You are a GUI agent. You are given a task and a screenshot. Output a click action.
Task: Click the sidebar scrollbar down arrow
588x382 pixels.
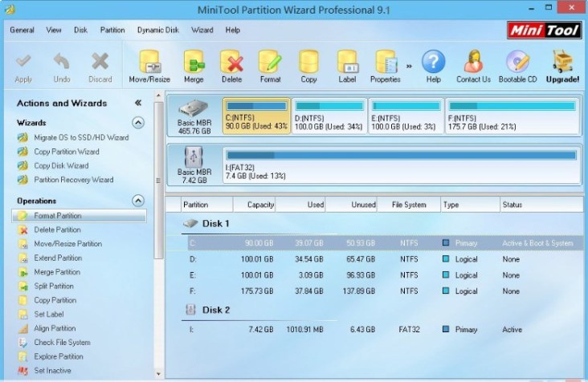(x=158, y=374)
